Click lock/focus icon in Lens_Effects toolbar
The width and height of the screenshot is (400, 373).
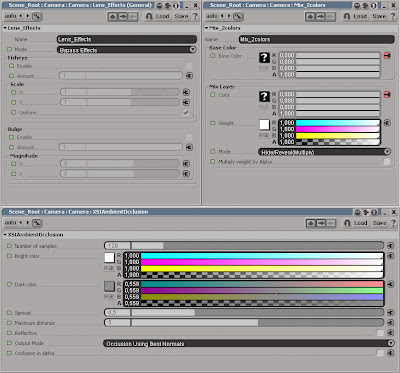tap(37, 16)
